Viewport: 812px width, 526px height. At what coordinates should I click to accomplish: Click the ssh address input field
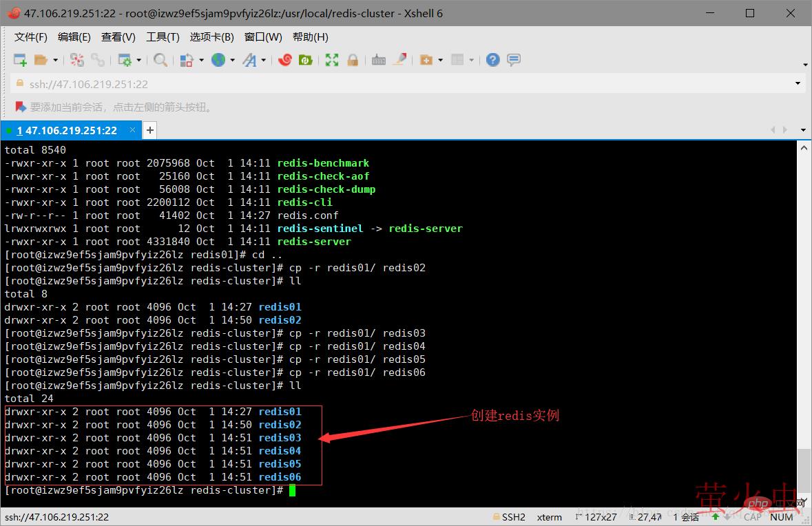(399, 84)
